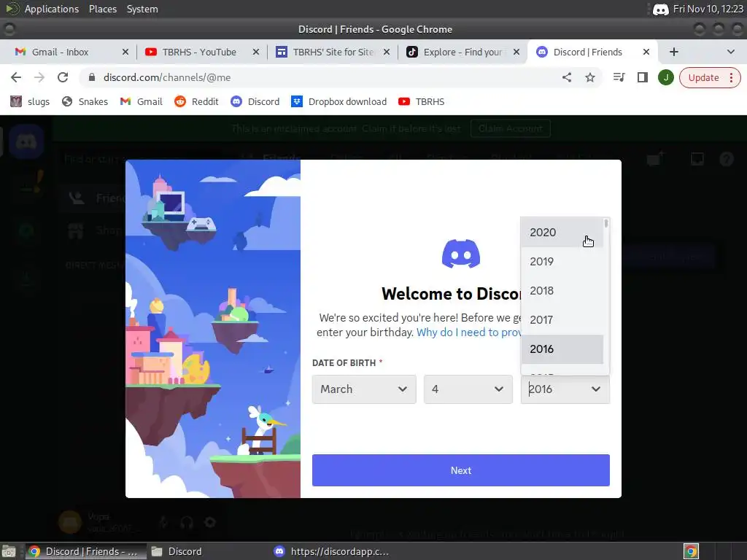Open the Reddit bookmark
Screen dimensions: 747x560
(196, 101)
